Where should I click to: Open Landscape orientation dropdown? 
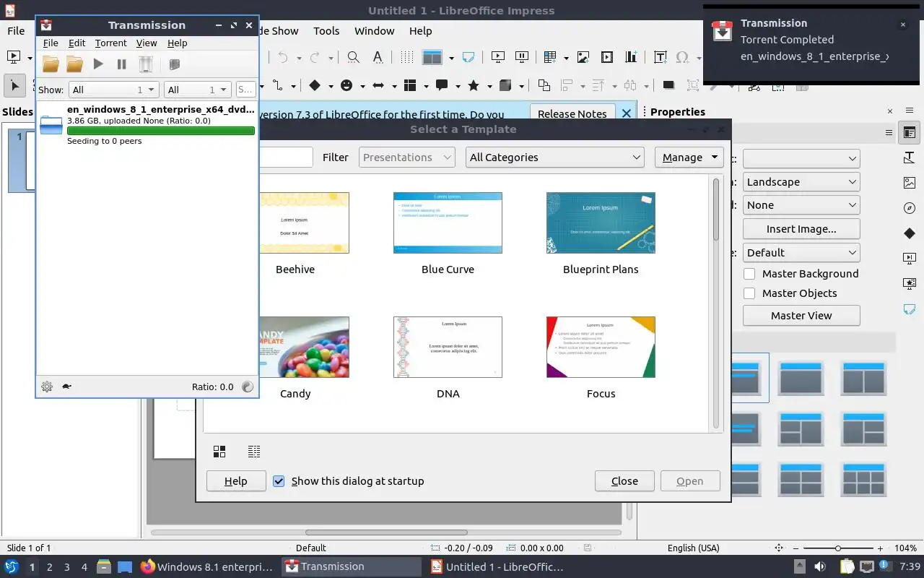pos(801,182)
